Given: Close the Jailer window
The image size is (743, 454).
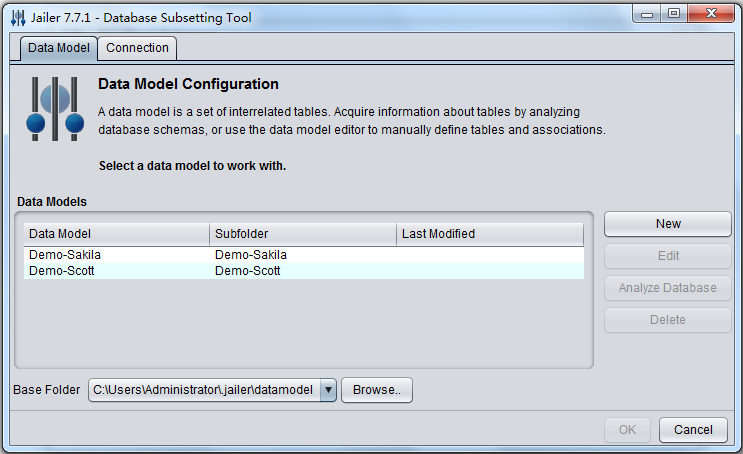Looking at the screenshot, I should 711,14.
